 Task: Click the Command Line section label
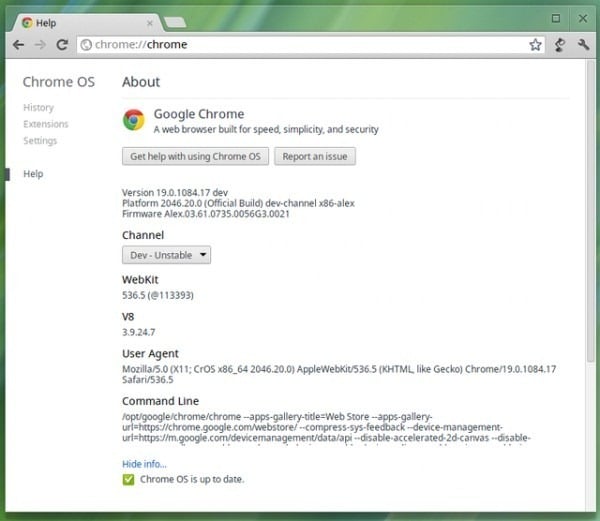point(160,401)
